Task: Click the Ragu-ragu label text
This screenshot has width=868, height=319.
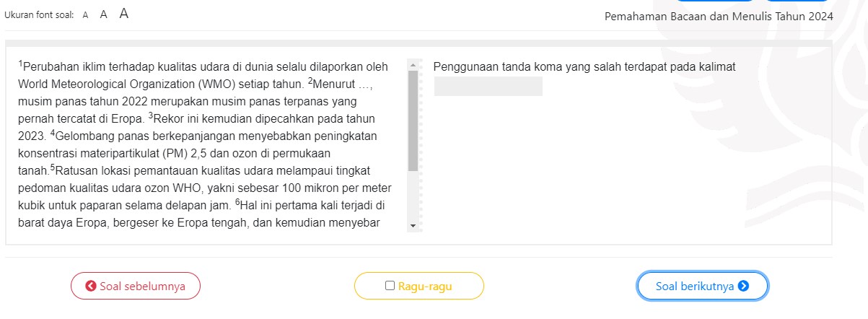Action: point(425,287)
